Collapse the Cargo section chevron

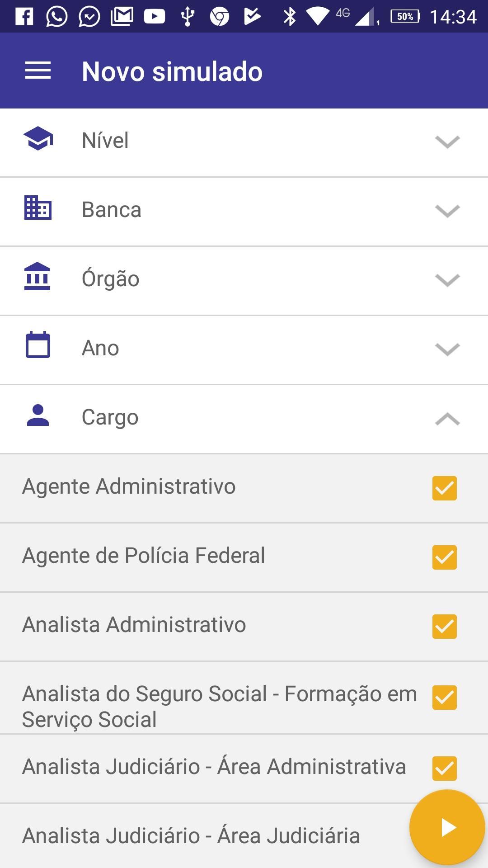click(x=447, y=419)
